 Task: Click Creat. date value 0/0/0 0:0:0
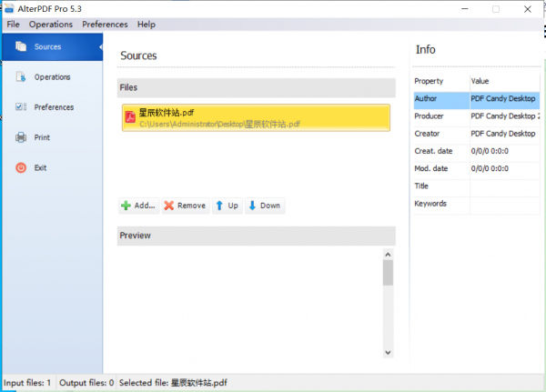pyautogui.click(x=490, y=151)
